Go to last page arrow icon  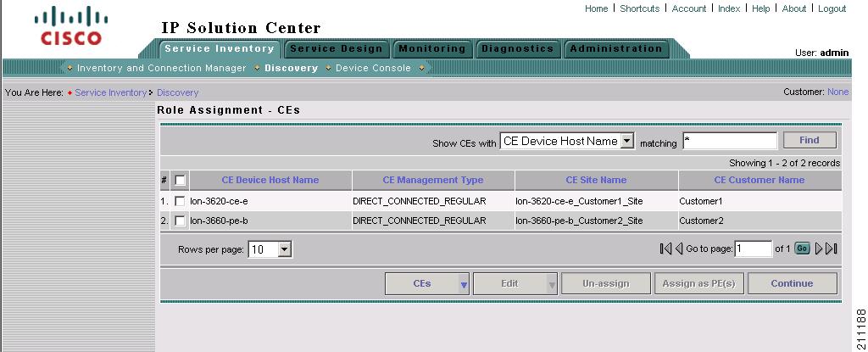831,249
